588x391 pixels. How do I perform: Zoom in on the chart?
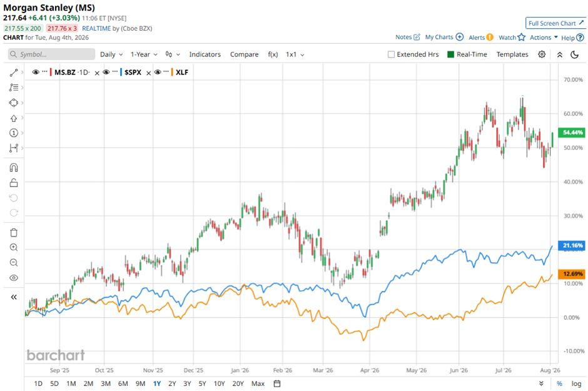click(x=14, y=247)
